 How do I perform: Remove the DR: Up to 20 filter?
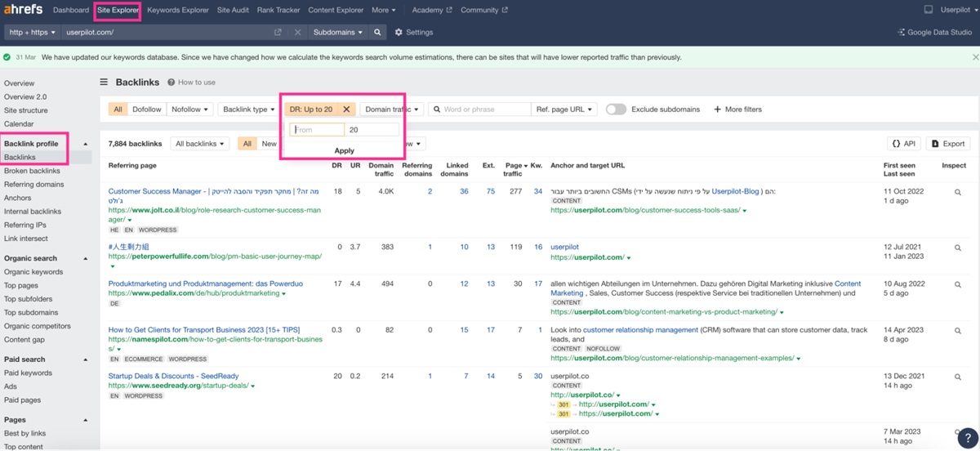tap(346, 109)
